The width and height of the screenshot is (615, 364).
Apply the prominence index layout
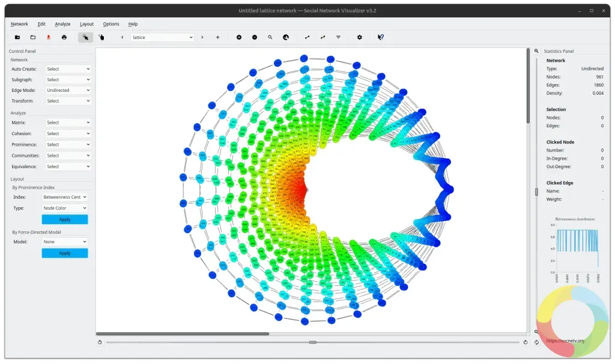point(65,220)
